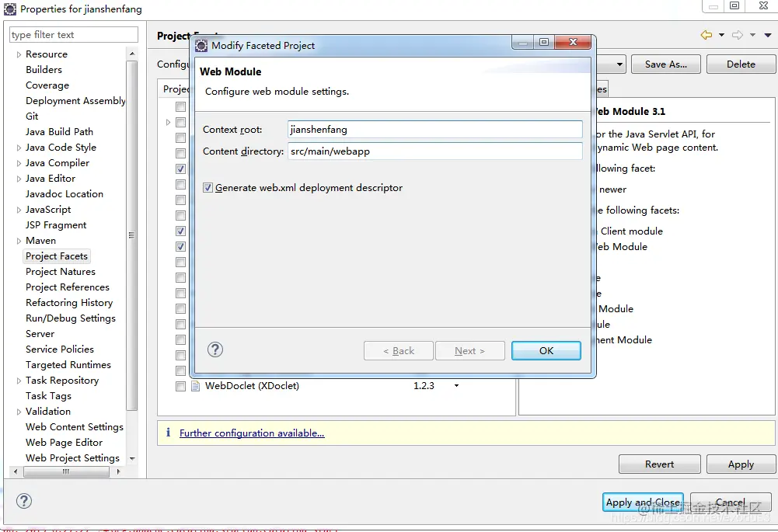Select Server in the properties tree
The width and height of the screenshot is (778, 532).
coord(40,334)
